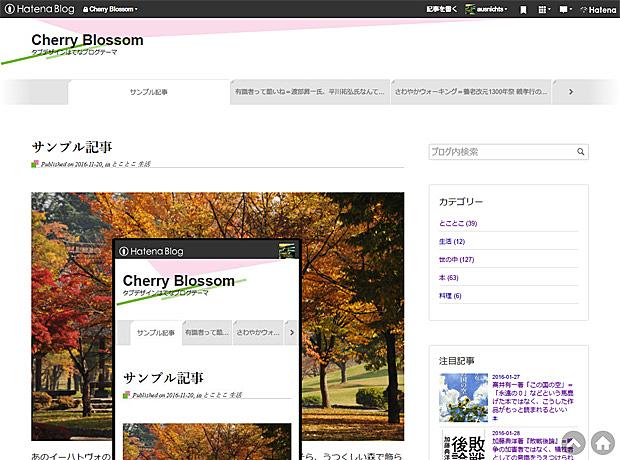Click the search magnifier icon
This screenshot has height=460, width=620.
(x=580, y=152)
